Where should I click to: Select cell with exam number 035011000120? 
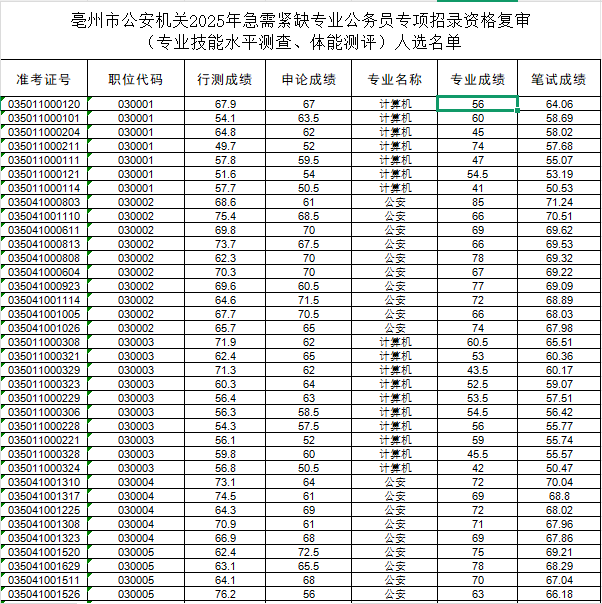[x=44, y=104]
